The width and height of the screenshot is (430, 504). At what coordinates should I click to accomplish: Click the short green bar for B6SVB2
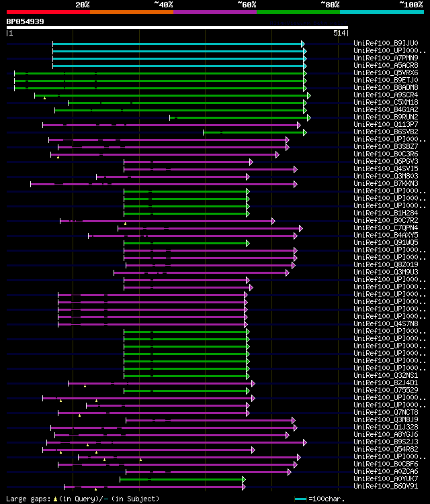pyautogui.click(x=253, y=132)
